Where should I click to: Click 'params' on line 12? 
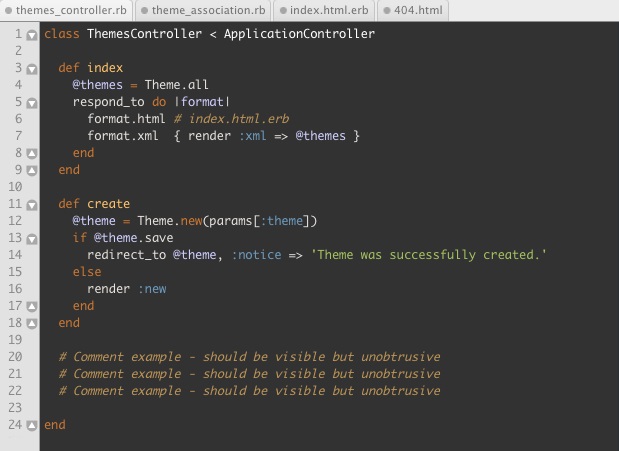[x=231, y=220]
